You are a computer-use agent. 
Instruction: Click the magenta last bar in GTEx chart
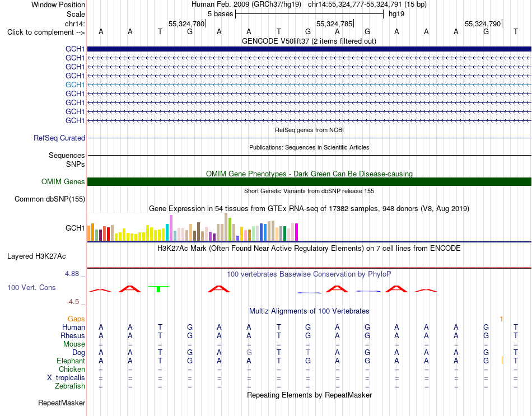tap(297, 232)
